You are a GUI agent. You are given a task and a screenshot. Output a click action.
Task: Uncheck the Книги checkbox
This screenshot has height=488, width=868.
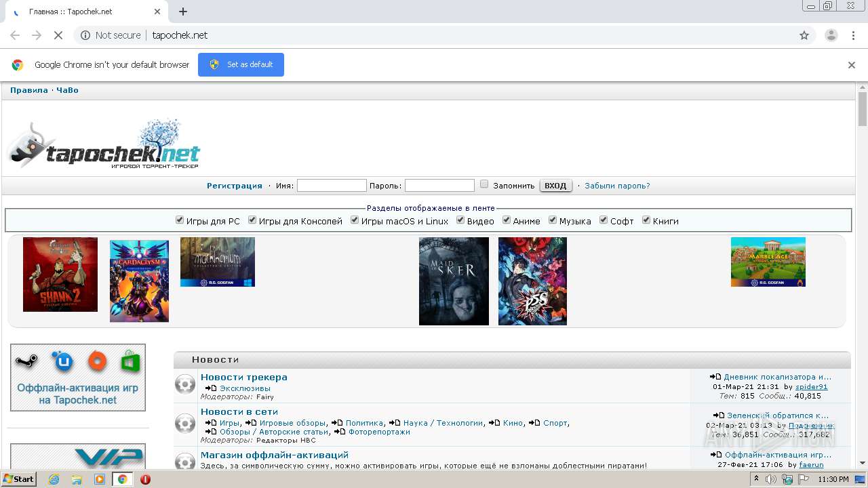(x=646, y=220)
